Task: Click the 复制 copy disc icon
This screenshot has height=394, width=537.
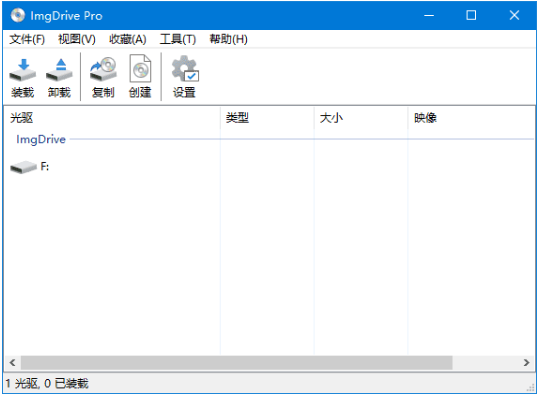Action: tap(103, 70)
